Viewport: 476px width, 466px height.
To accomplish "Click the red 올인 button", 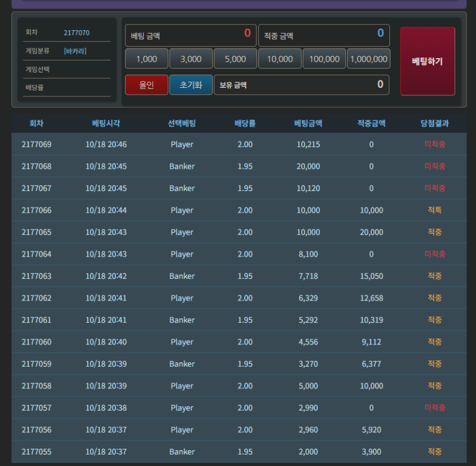I will pyautogui.click(x=147, y=85).
